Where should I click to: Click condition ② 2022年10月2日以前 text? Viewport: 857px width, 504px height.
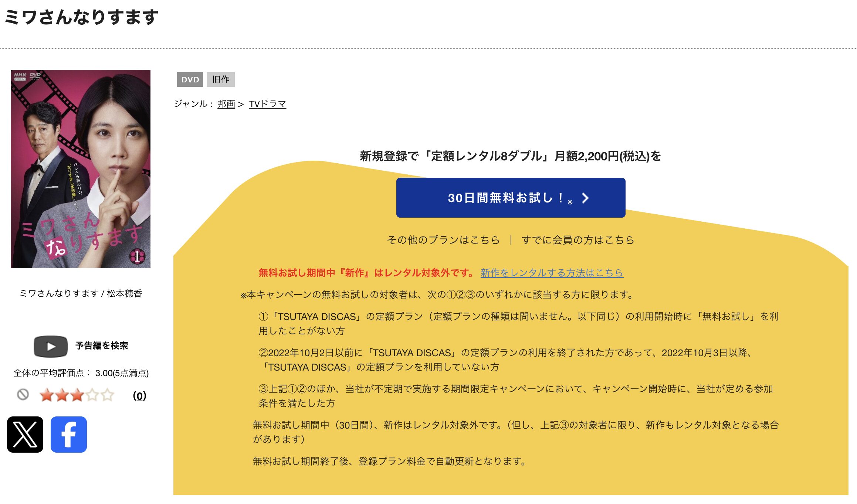pos(506,360)
